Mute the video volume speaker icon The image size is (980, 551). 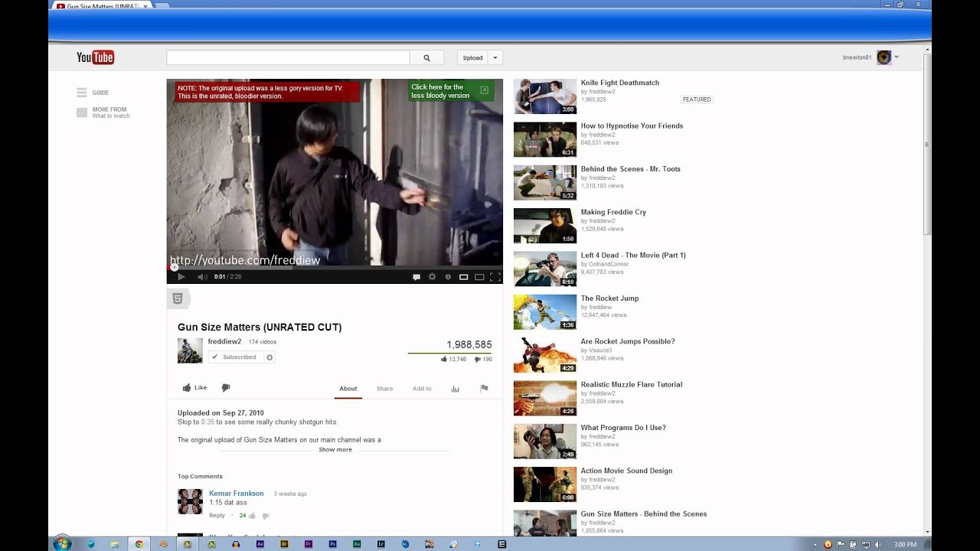202,277
